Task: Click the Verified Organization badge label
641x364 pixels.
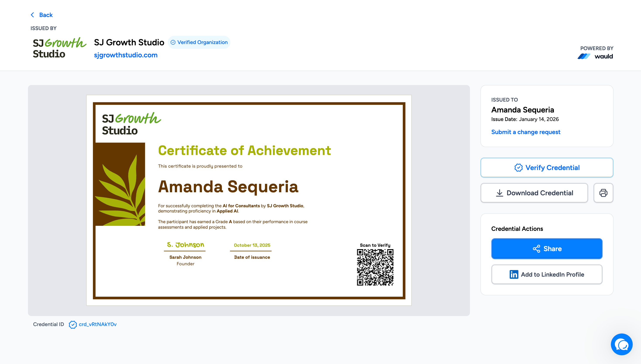Action: click(x=202, y=42)
